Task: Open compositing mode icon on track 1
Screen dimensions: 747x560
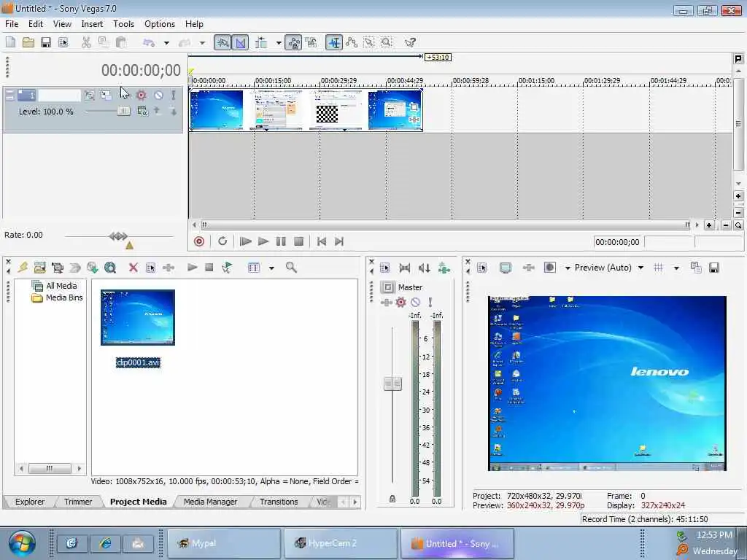Action: click(142, 112)
